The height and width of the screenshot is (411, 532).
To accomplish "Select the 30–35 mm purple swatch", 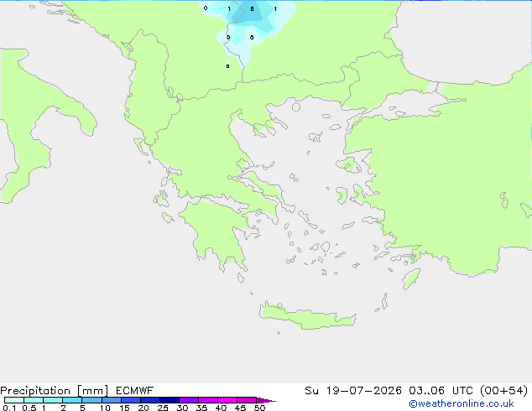I will 189,400.
